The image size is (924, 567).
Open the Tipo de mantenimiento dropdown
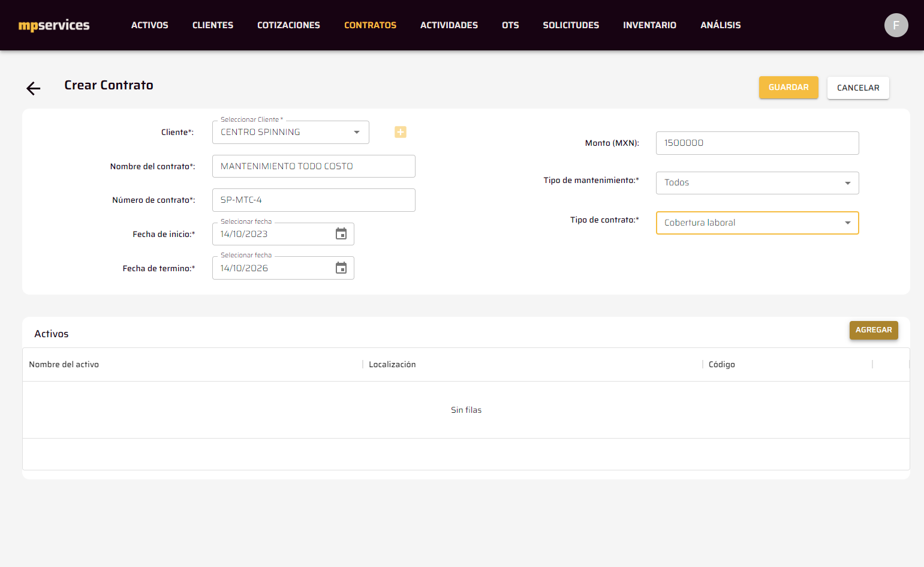[757, 183]
